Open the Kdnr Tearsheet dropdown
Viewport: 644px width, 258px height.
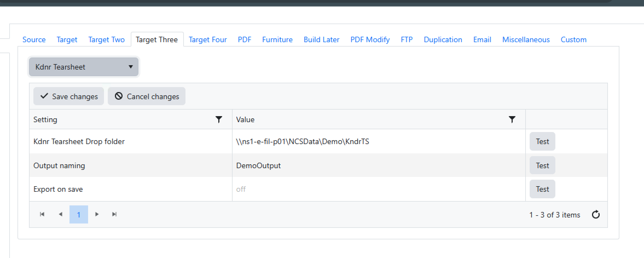83,67
